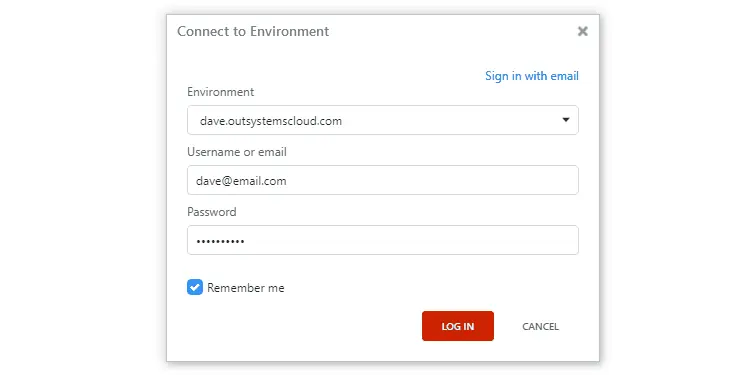Uncheck the Remember me checkbox
The image size is (750, 375).
[x=195, y=287]
